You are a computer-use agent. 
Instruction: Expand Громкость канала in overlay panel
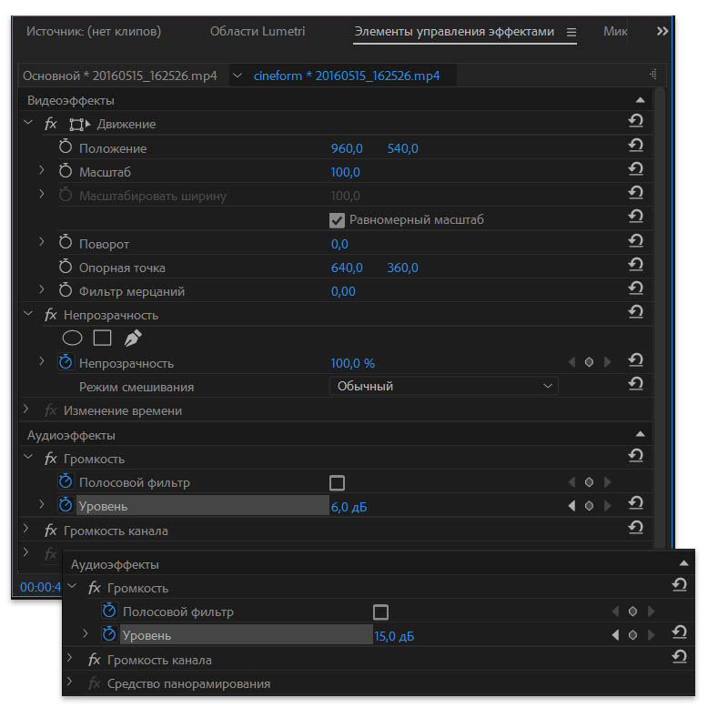[x=70, y=658]
